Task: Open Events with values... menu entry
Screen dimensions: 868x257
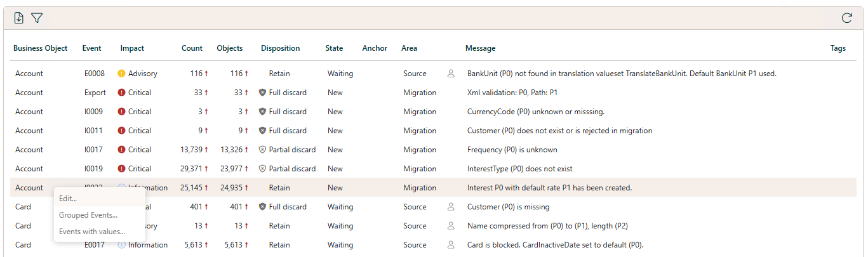Action: pos(92,232)
